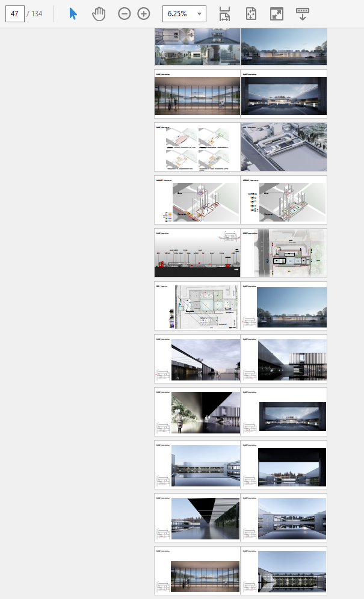Click the fit-to-width scrolling icon

[x=224, y=14]
